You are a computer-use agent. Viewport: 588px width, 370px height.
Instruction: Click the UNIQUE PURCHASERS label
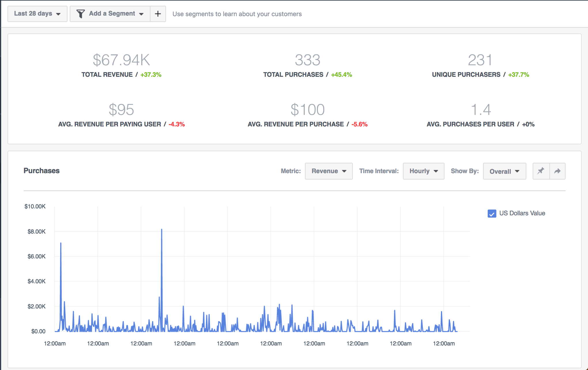[466, 75]
